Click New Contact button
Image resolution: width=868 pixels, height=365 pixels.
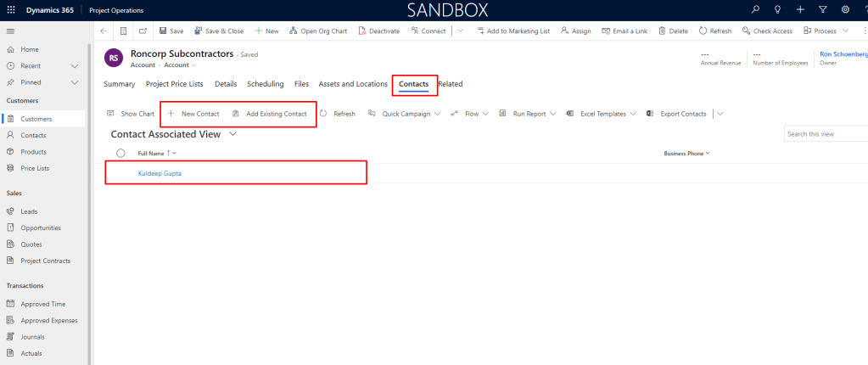point(193,114)
